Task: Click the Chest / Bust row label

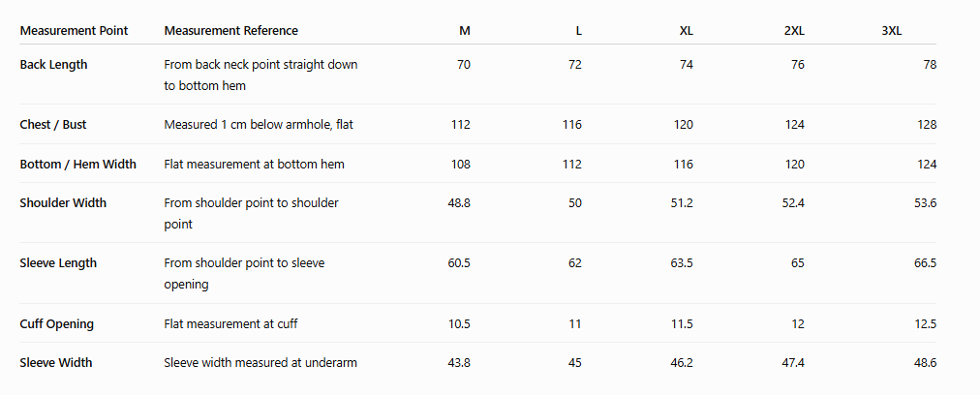Action: point(53,124)
